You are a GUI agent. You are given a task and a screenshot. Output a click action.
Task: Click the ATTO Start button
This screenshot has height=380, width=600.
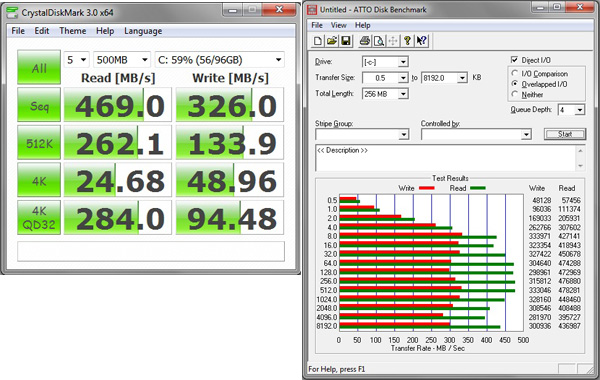click(565, 134)
